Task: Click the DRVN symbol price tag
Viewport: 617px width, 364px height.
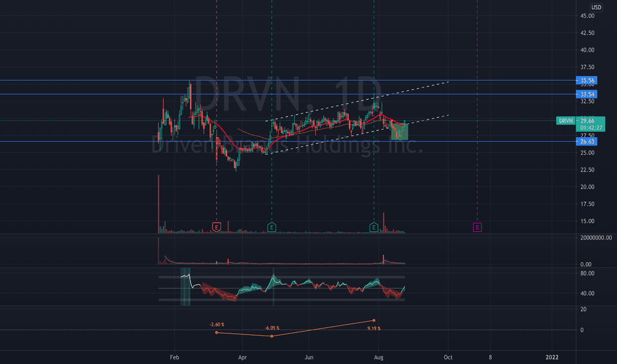Action: point(566,121)
